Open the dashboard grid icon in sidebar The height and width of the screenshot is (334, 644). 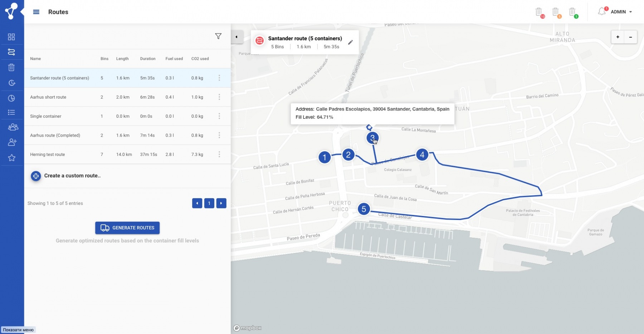pyautogui.click(x=11, y=37)
